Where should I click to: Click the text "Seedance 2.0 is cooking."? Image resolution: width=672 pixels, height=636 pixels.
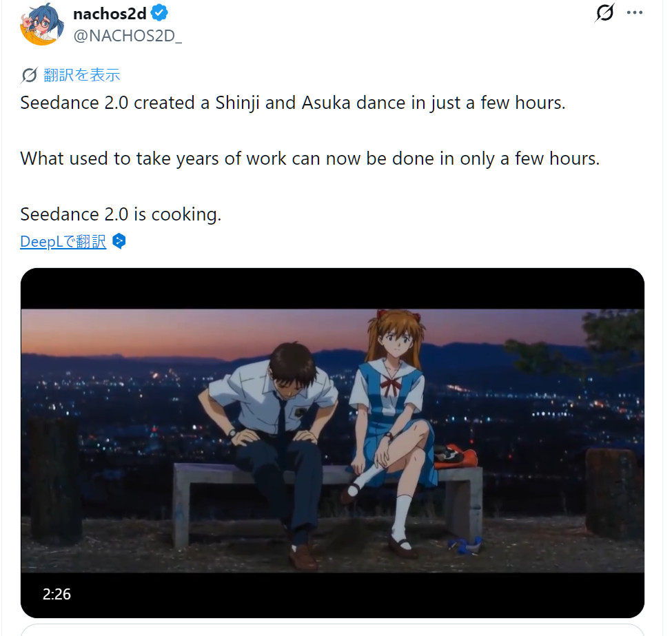121,214
